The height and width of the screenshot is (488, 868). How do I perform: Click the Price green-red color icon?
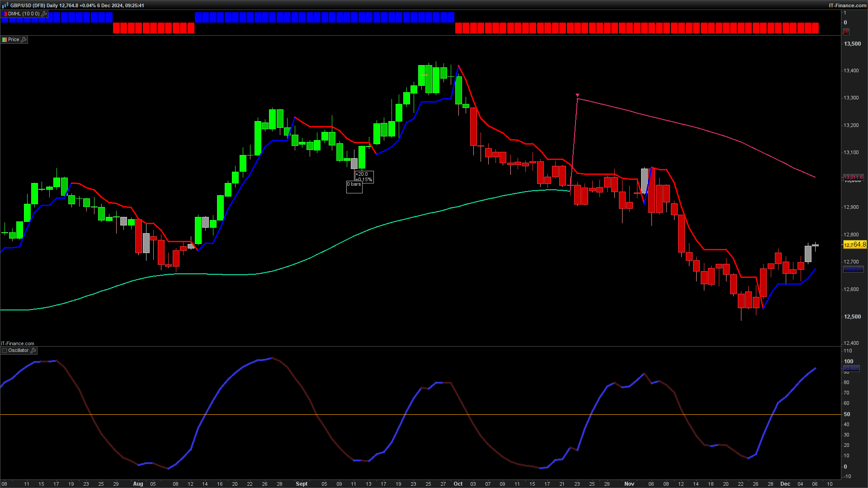pyautogui.click(x=5, y=40)
